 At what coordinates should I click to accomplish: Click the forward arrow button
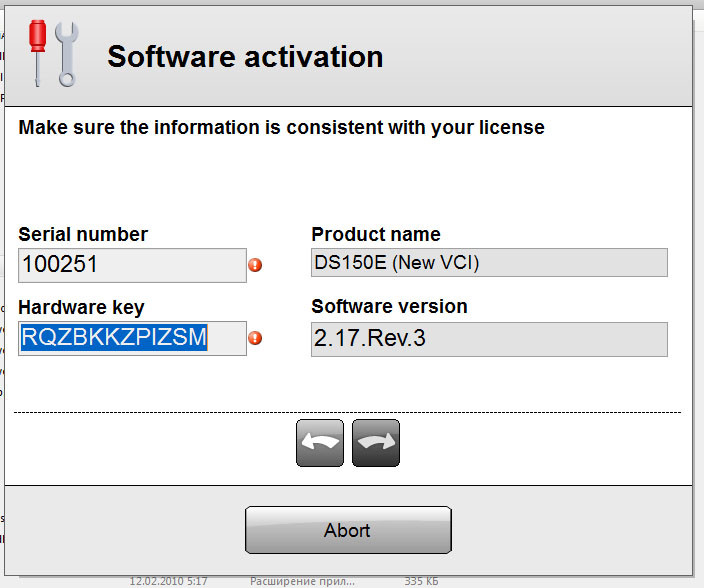click(376, 443)
